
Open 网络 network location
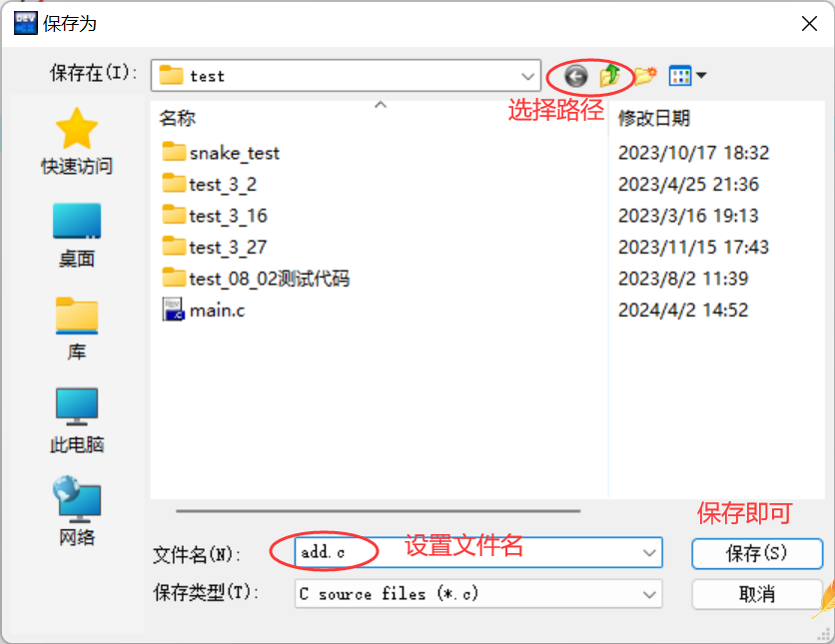pos(77,511)
